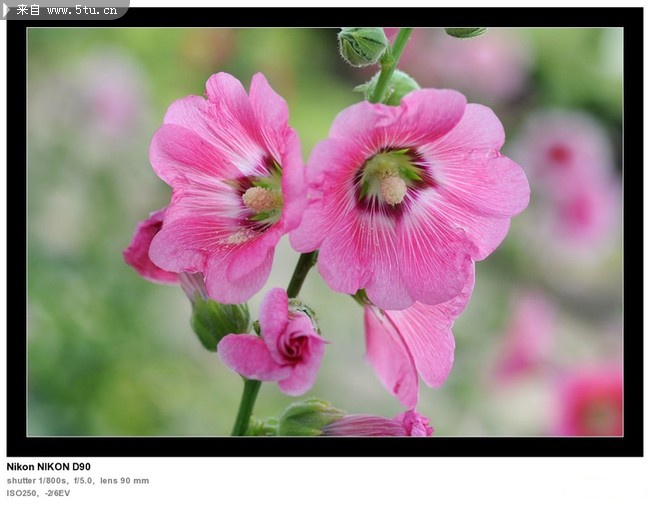Open the www.5tu.cn watermark link

[x=80, y=10]
